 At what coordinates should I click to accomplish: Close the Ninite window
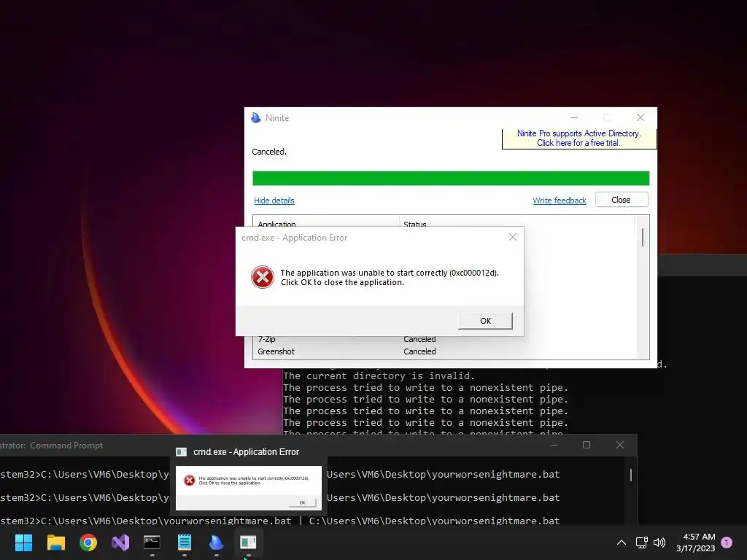640,117
